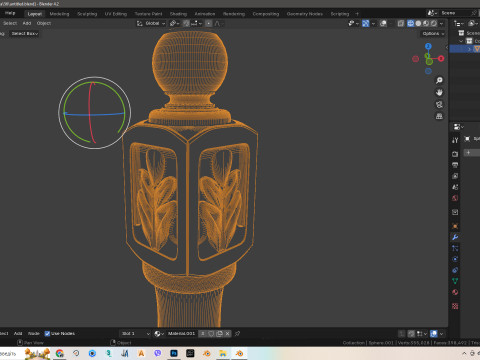
Task: Open the Material properties tab icon
Action: click(x=455, y=292)
